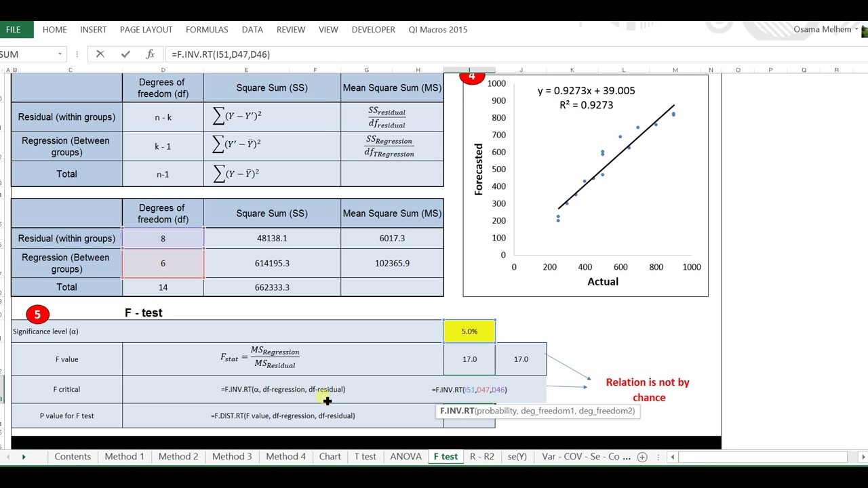This screenshot has height=488, width=868.
Task: Switch to the T test sheet
Action: point(365,457)
